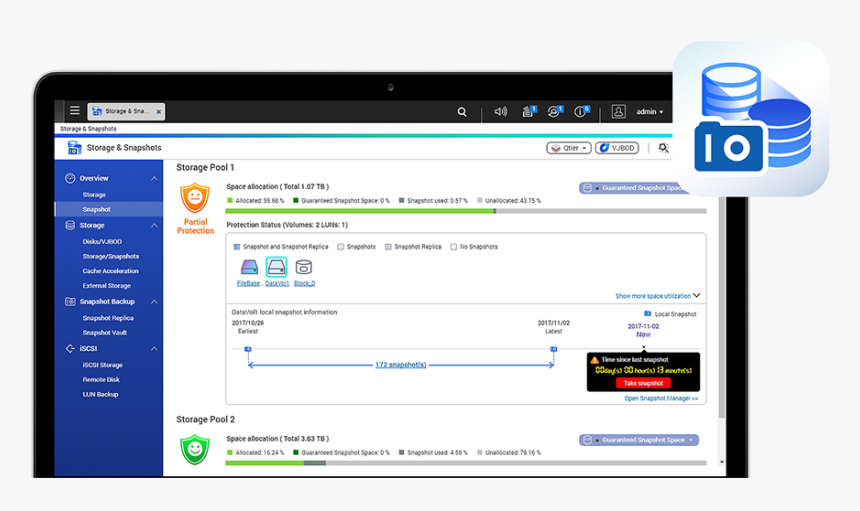Open Cache Acceleration in sidebar

click(x=110, y=271)
